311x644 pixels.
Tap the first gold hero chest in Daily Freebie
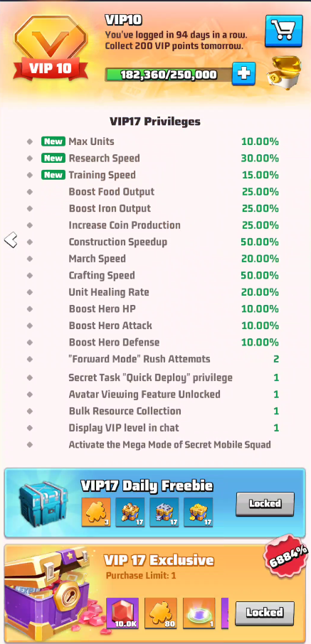pyautogui.click(x=130, y=512)
